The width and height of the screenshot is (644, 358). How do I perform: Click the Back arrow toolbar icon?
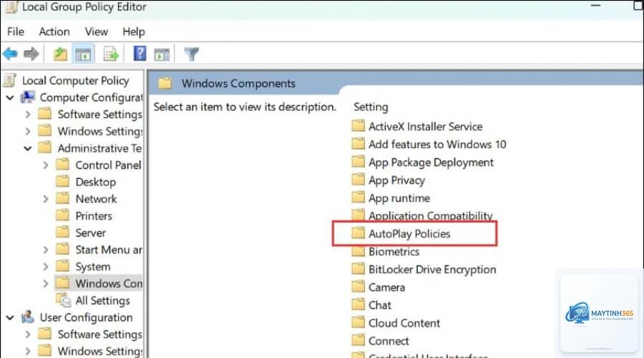tap(10, 54)
